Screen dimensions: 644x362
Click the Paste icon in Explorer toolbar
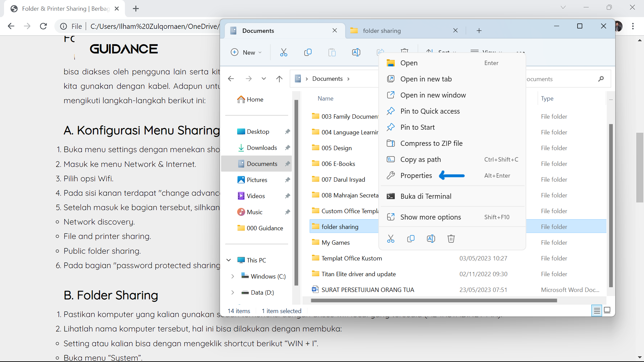click(332, 52)
